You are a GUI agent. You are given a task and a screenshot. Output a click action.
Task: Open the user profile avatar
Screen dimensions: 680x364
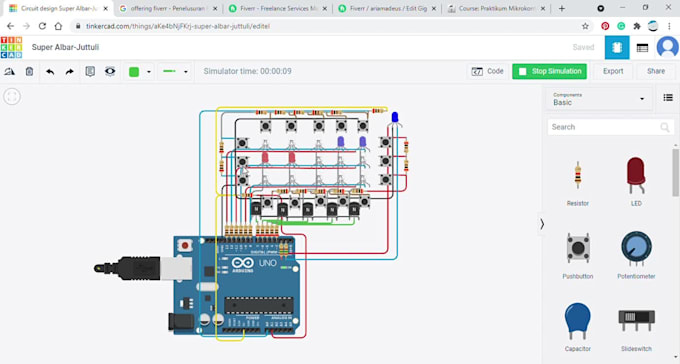[667, 47]
